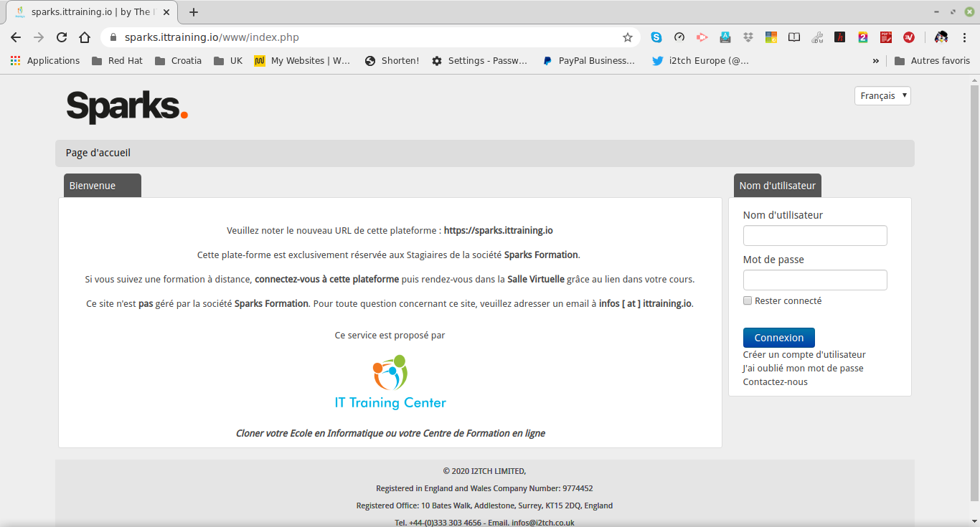Click the typewriter A extension icon
This screenshot has height=527, width=980.
click(725, 37)
